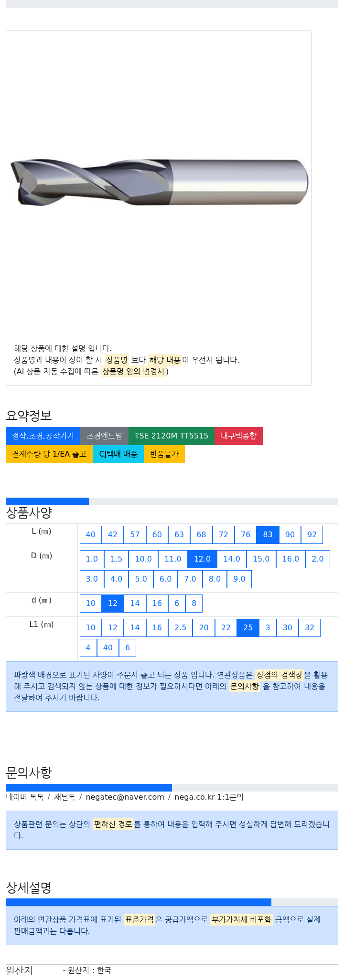Pick L1 option 2.5
This screenshot has height=980, width=344.
[x=181, y=627]
